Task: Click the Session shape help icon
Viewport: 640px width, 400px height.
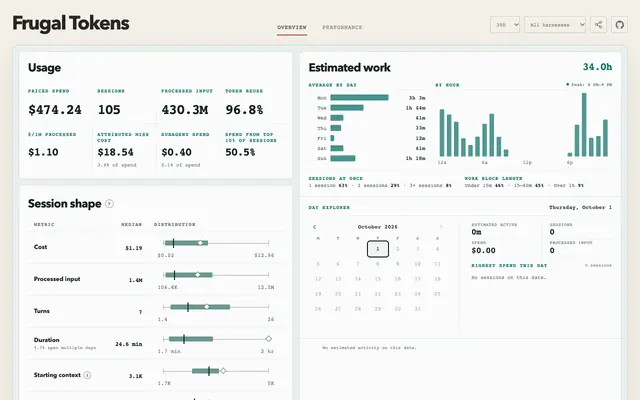Action: point(109,204)
